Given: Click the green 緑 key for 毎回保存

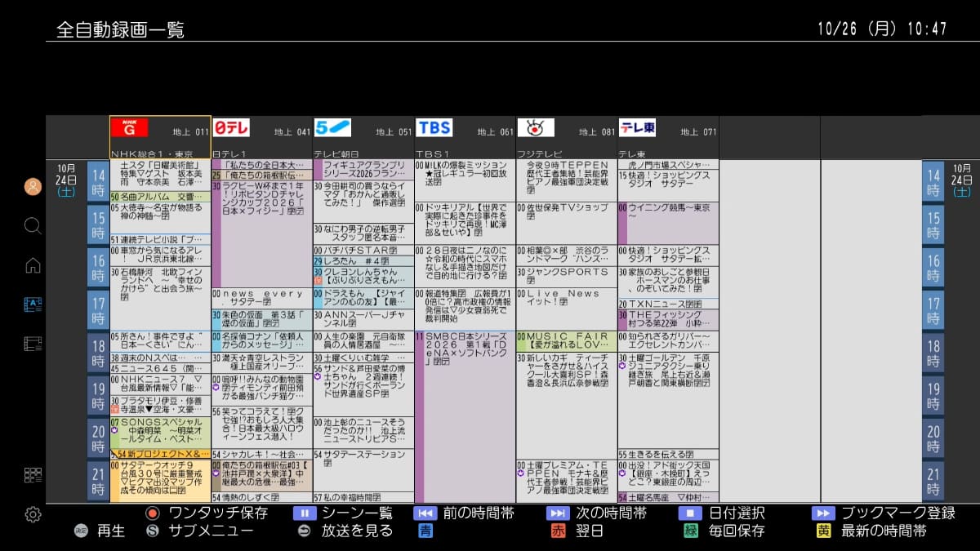Looking at the screenshot, I should click(691, 531).
